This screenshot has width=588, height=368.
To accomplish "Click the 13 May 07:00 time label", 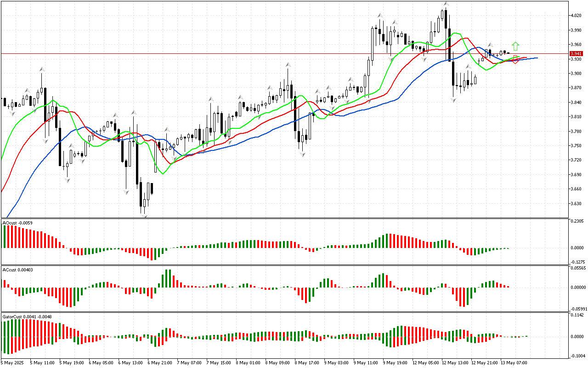I will pyautogui.click(x=513, y=362).
